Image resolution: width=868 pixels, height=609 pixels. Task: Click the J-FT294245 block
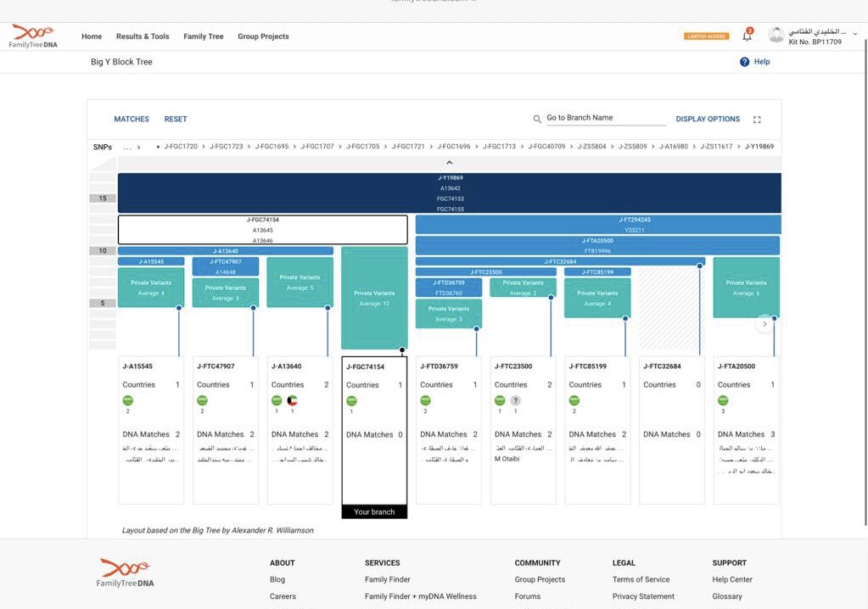pos(598,225)
